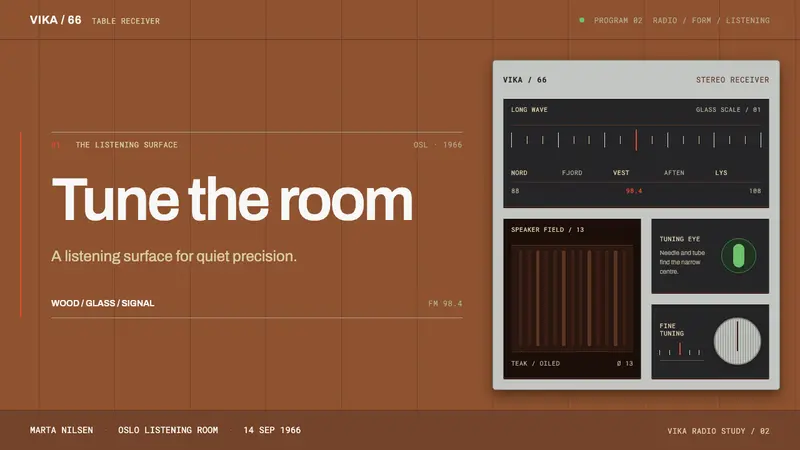
Task: Click the green status dot beside PROGRAM 02
Action: tap(582, 20)
